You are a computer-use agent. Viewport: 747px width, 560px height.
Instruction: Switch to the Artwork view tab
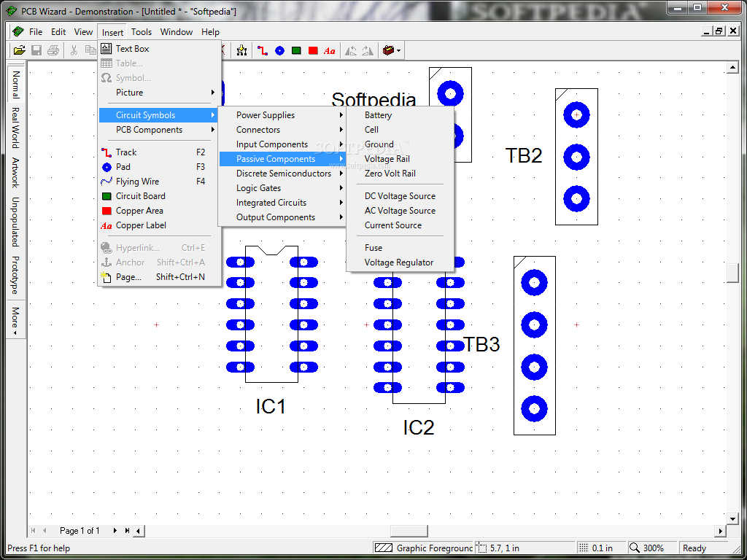[x=15, y=172]
